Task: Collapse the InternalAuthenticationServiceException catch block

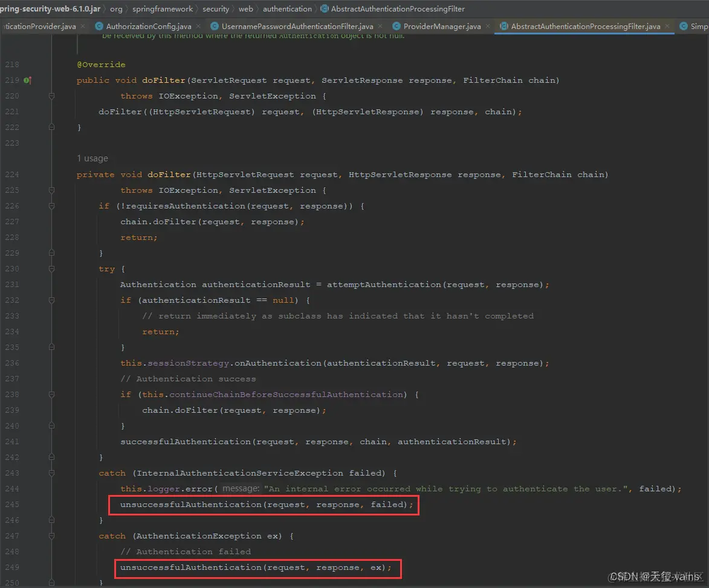Action: point(51,473)
